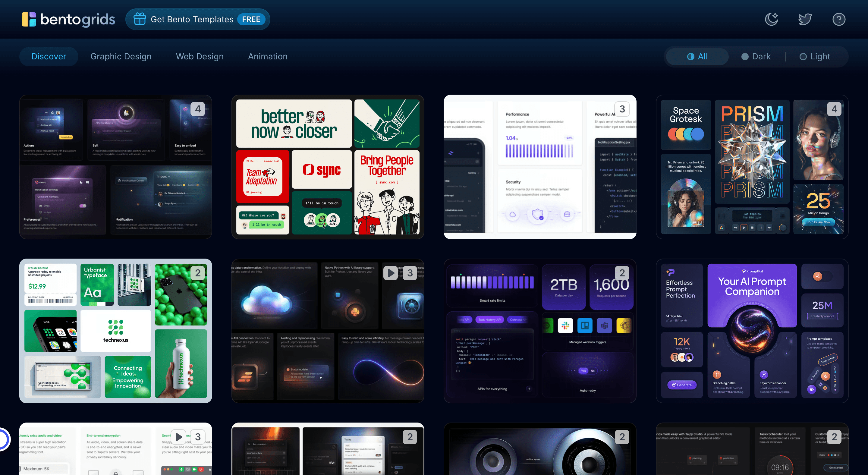This screenshot has width=868, height=475.
Task: Open the Performance and Security light card
Action: 540,167
